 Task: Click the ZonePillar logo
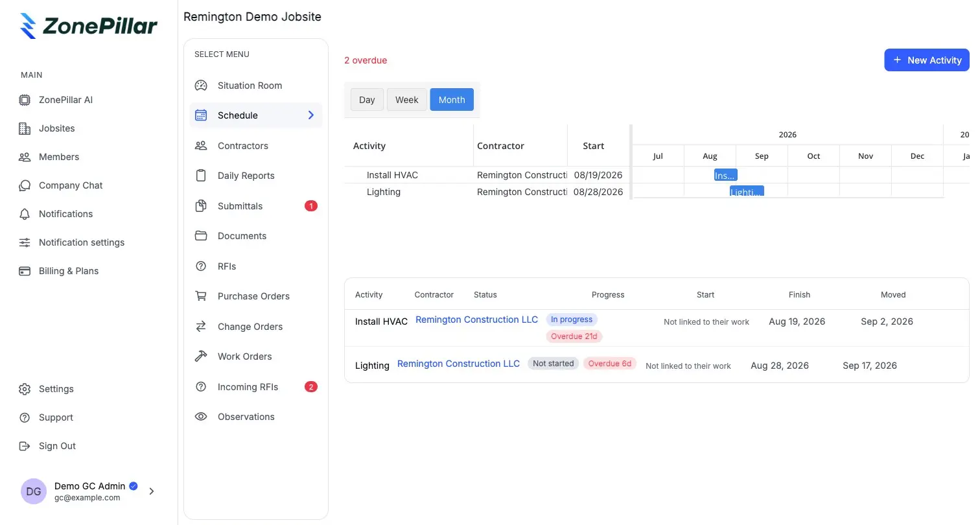[x=89, y=26]
